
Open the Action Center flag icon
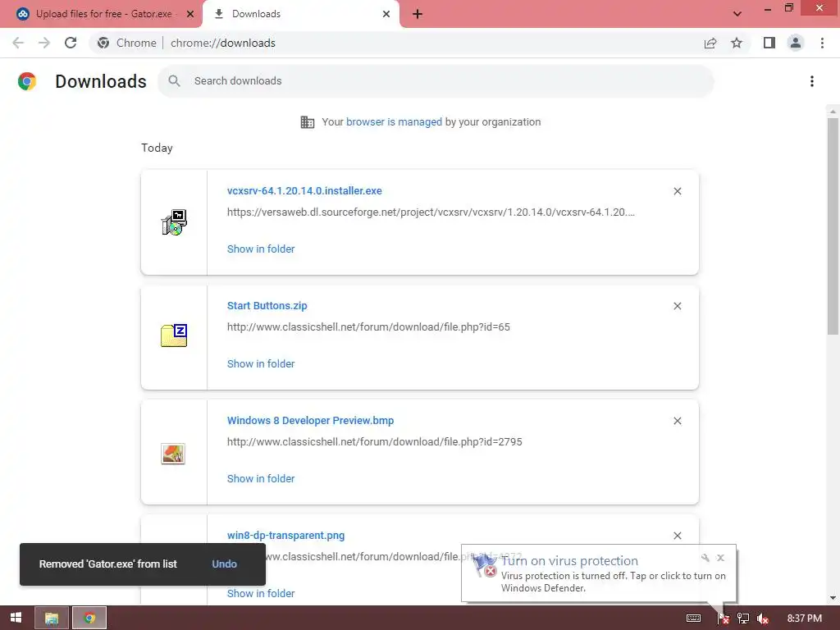click(x=723, y=619)
